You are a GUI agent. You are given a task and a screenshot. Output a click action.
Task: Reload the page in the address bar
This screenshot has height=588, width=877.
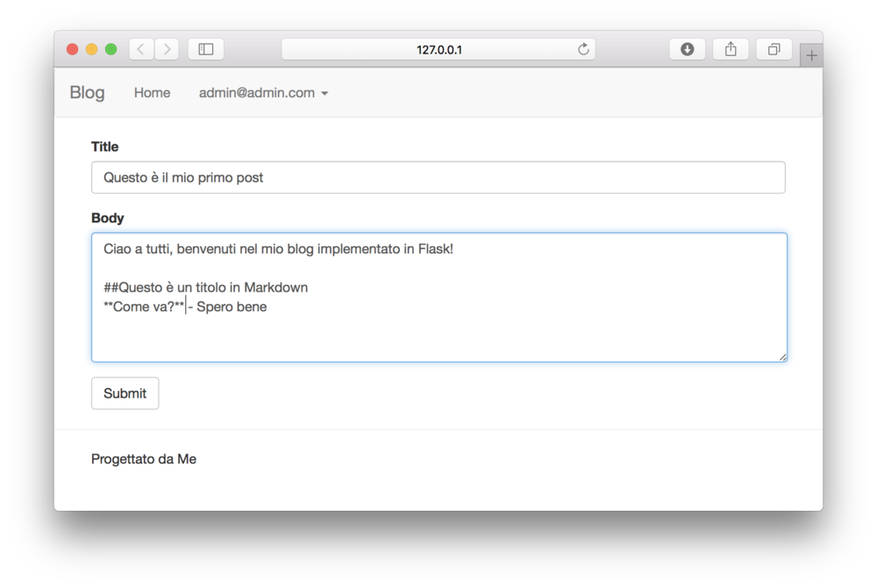coord(583,50)
